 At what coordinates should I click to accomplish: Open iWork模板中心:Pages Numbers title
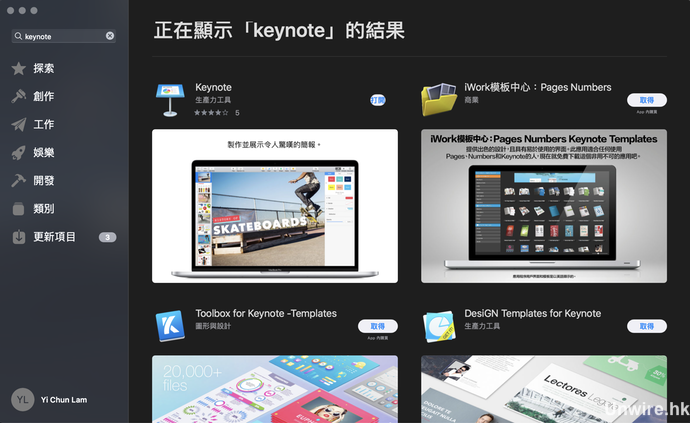coord(538,87)
